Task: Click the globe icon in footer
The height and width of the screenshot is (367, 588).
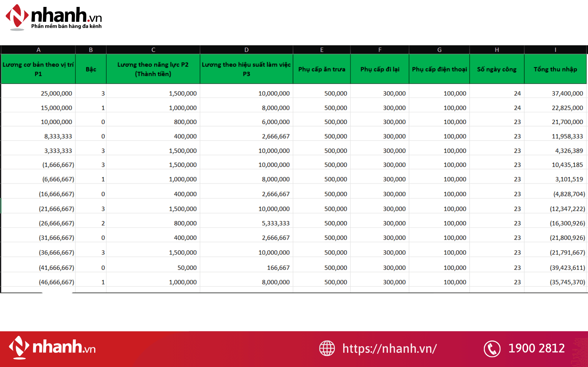Action: coord(327,349)
